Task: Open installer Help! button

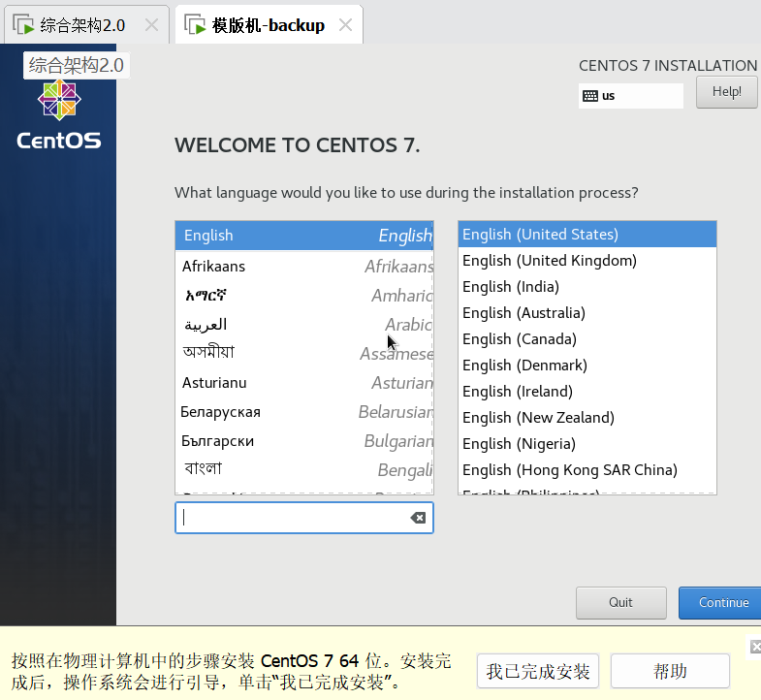Action: [x=726, y=92]
